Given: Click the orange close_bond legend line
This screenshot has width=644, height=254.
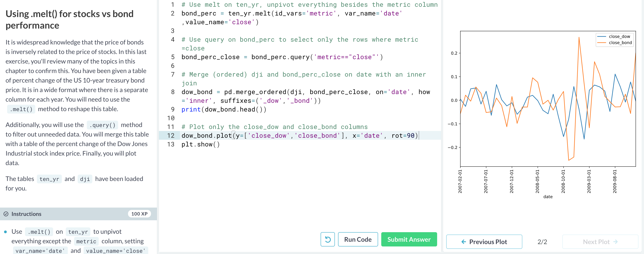Looking at the screenshot, I should (602, 43).
